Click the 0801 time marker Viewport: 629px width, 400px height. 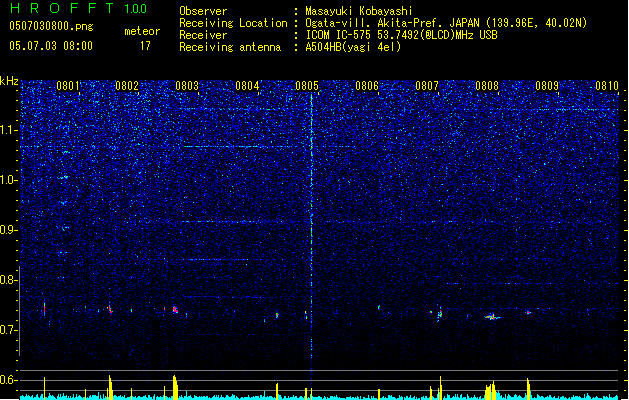click(68, 86)
